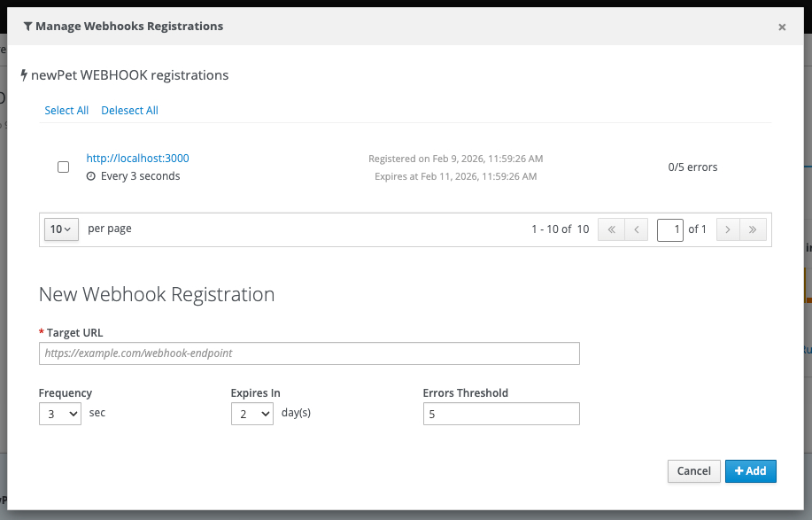This screenshot has height=520, width=812.
Task: Focus the Target URL input field
Action: tap(309, 353)
